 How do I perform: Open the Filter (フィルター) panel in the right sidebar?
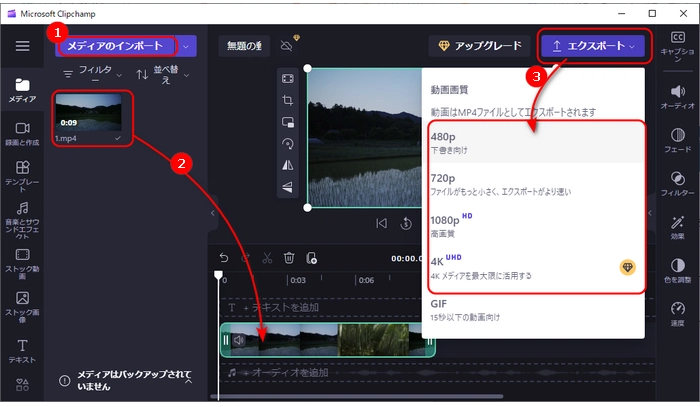678,186
